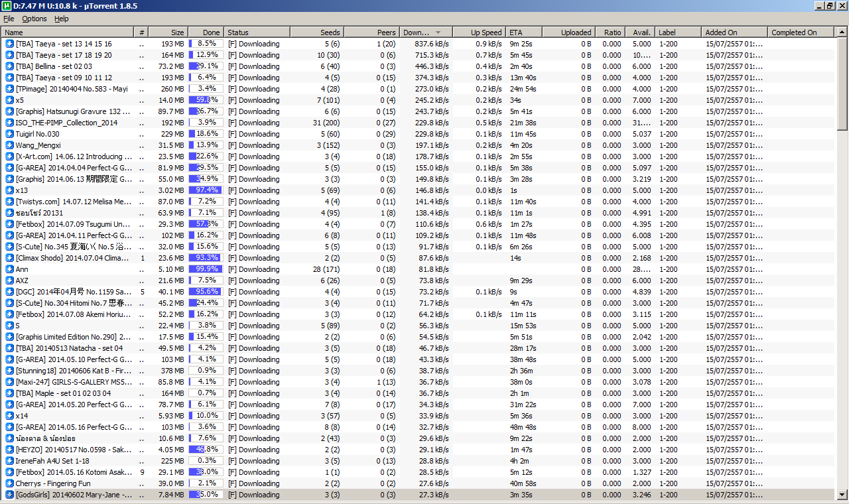Image resolution: width=849 pixels, height=504 pixels.
Task: Click the ETA value 2h 36m
Action: click(521, 371)
